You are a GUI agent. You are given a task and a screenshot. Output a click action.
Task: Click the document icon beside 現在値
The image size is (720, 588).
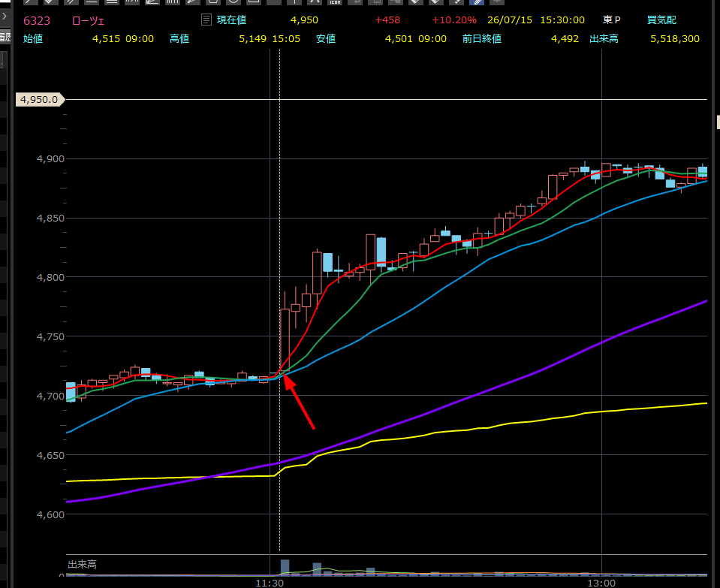[x=206, y=20]
